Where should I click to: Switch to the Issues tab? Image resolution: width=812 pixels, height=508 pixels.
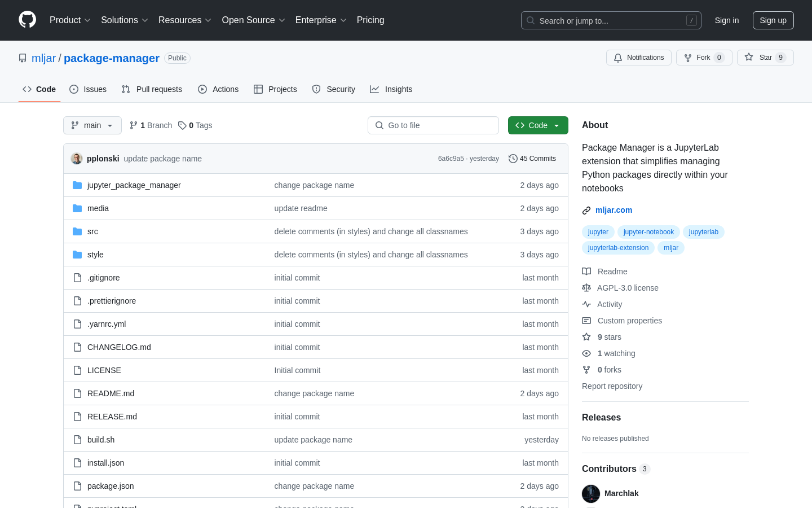[x=88, y=89]
